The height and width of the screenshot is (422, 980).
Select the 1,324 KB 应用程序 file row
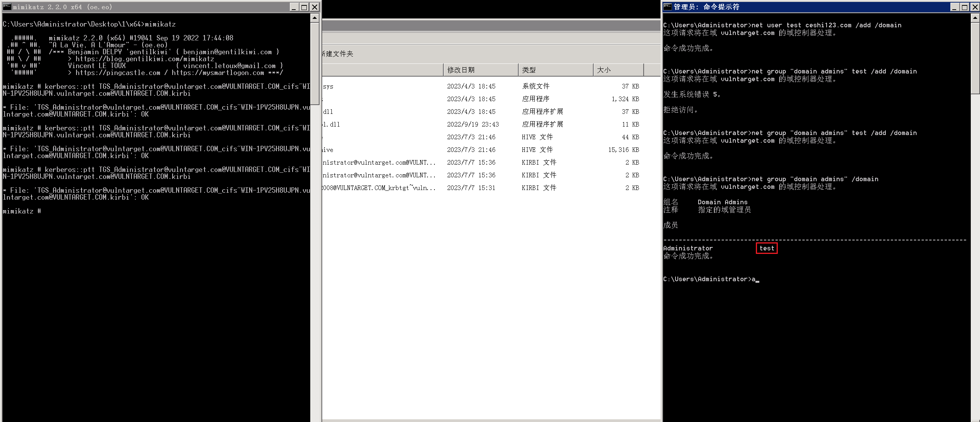point(483,99)
